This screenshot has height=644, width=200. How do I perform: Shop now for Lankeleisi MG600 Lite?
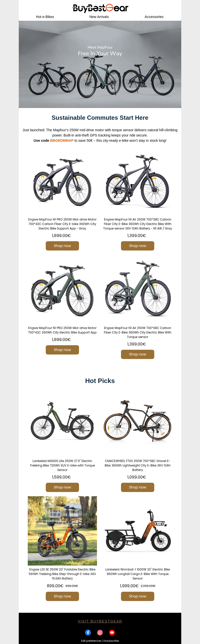tap(62, 487)
